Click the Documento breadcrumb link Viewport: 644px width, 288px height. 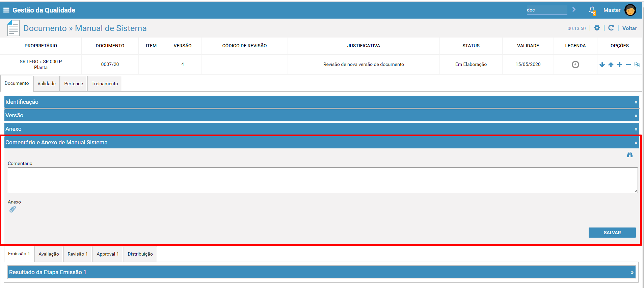point(45,28)
